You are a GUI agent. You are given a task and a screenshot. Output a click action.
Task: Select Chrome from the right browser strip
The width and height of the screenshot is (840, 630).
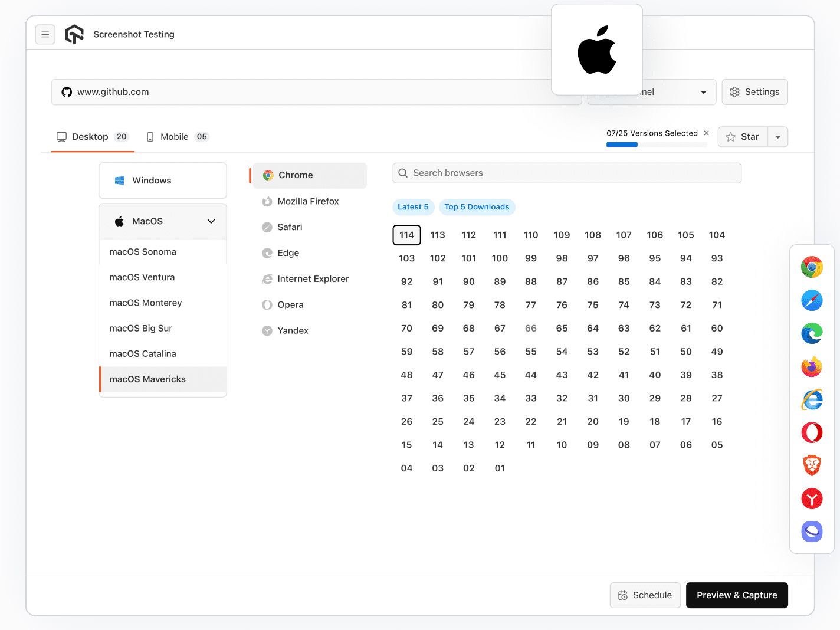click(x=812, y=267)
